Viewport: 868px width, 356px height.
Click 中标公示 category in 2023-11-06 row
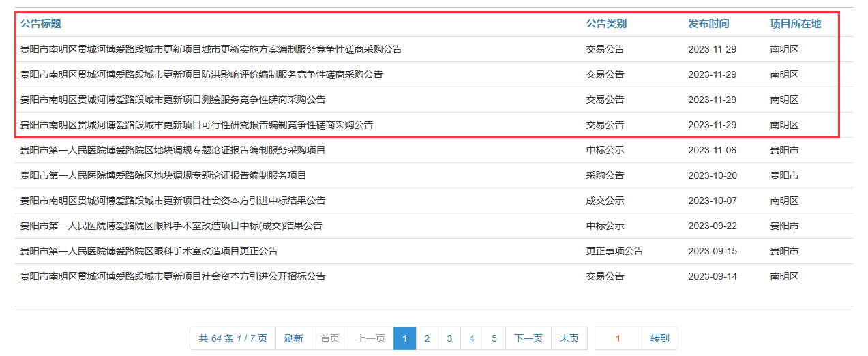pyautogui.click(x=605, y=150)
